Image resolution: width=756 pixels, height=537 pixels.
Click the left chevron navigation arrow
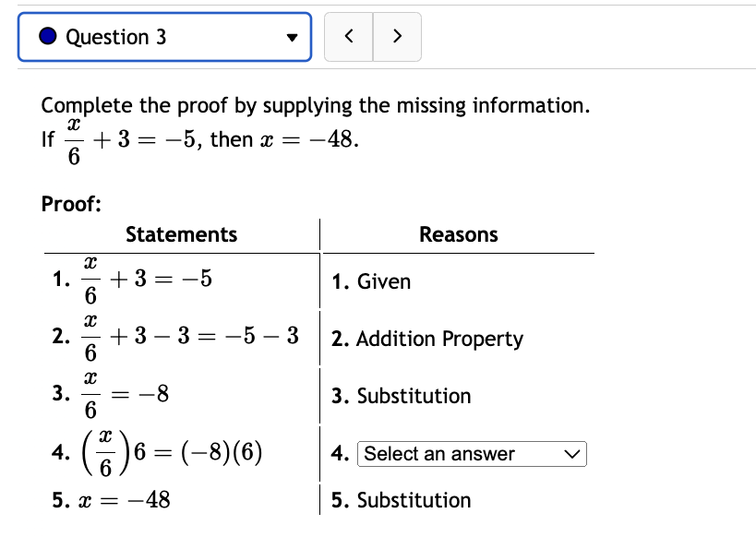coord(349,37)
